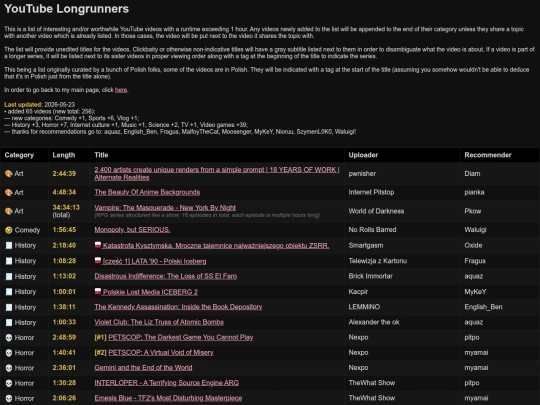
Task: Click the scroll icon in LEMMiNO History row
Action: point(9,307)
